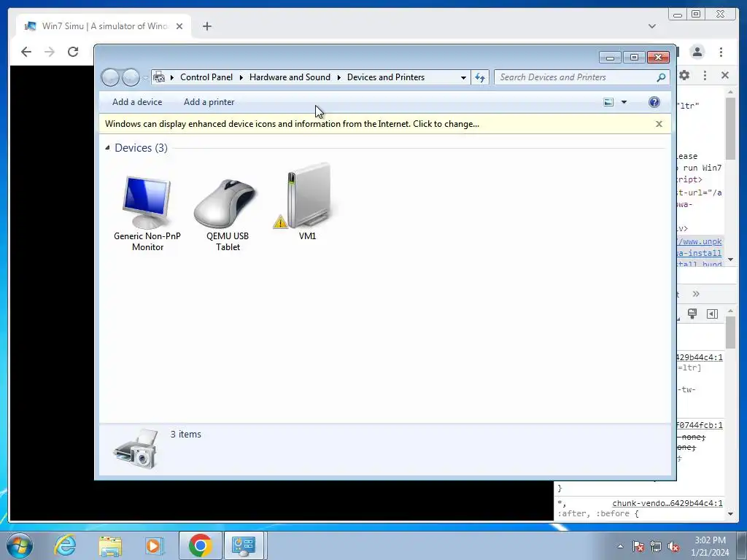This screenshot has height=560, width=747.
Task: Open the help icon in Devices toolbar
Action: point(654,102)
